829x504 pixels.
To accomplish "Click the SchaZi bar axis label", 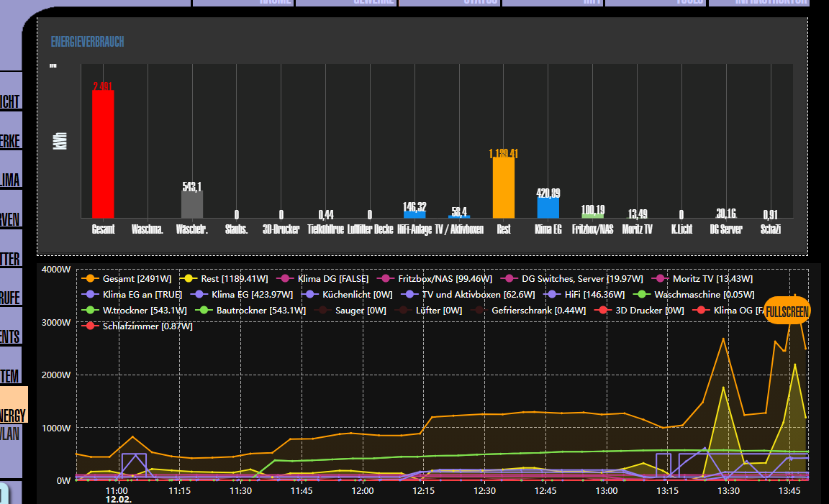I will point(771,229).
